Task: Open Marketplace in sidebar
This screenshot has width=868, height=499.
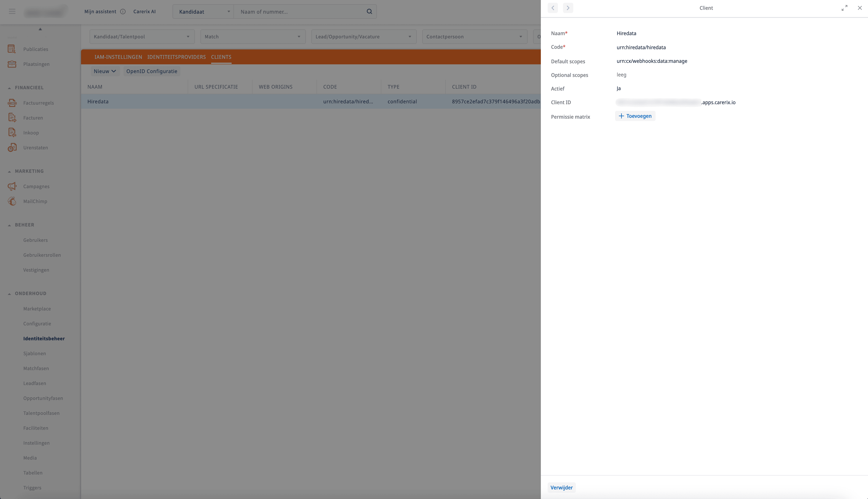Action: 37,309
